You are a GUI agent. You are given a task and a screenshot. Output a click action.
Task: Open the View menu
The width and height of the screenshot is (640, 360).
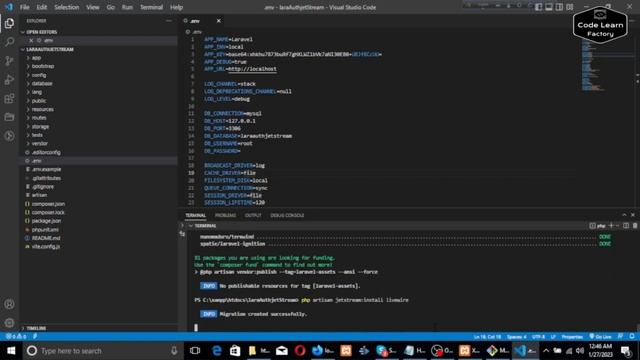click(x=93, y=7)
